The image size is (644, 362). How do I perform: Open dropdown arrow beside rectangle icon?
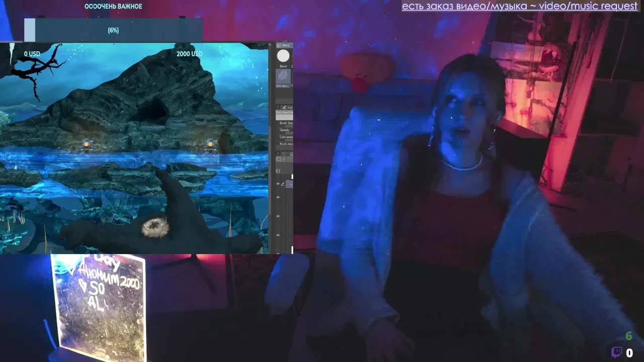(284, 159)
